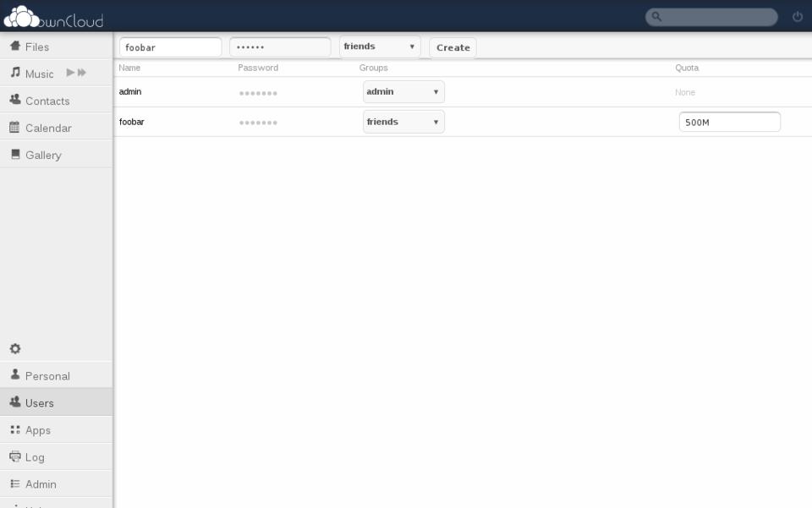Open the Gallery section
This screenshot has width=812, height=508.
pos(43,155)
